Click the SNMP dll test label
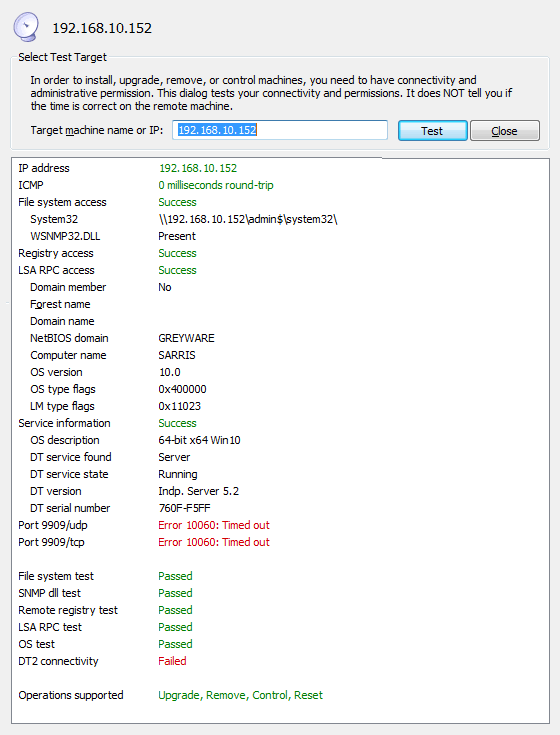 pyautogui.click(x=49, y=593)
